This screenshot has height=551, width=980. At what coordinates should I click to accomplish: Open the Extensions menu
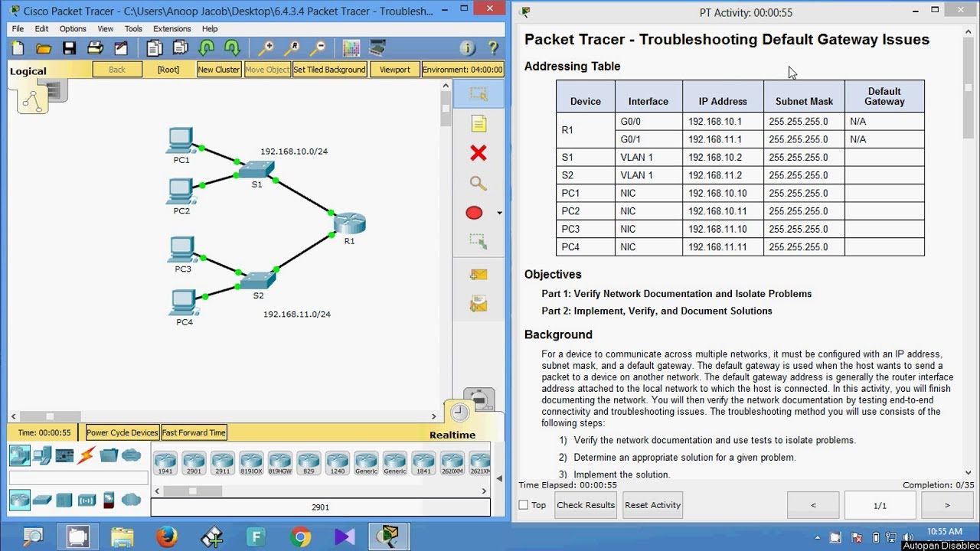[x=172, y=29]
